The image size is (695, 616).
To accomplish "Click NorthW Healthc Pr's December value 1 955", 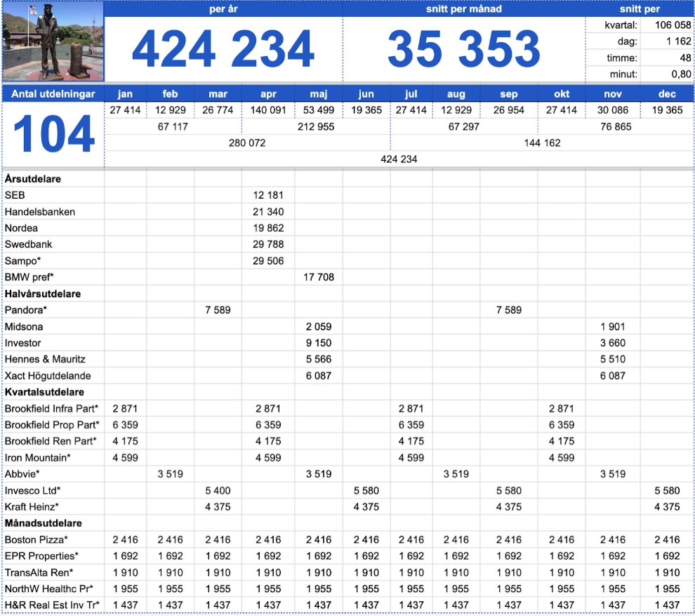I will point(667,589).
